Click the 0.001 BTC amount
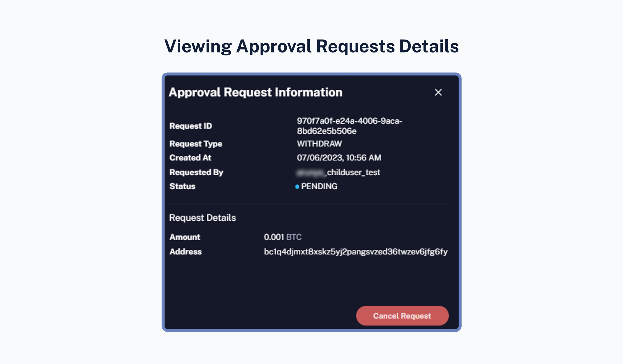623x364 pixels. [x=282, y=237]
